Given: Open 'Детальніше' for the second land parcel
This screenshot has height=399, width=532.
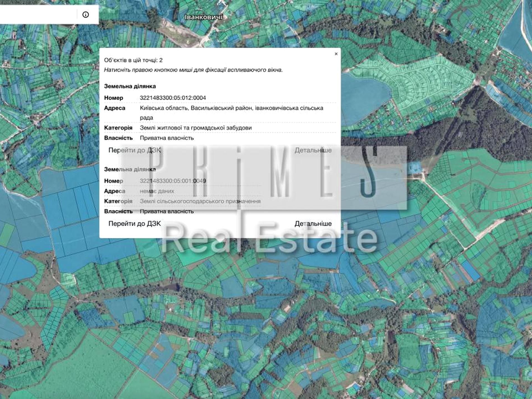Looking at the screenshot, I should point(313,224).
